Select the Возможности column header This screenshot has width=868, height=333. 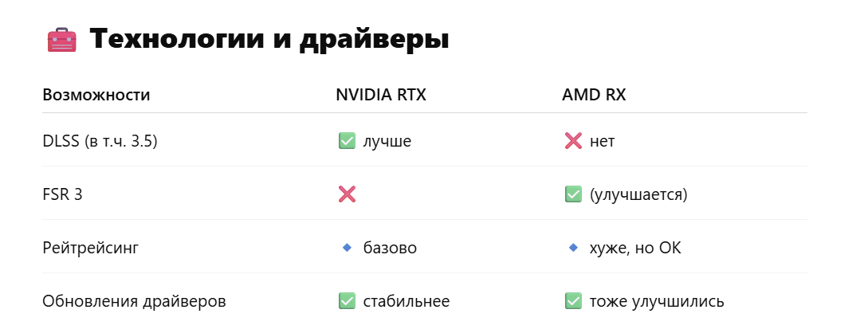[x=96, y=95]
